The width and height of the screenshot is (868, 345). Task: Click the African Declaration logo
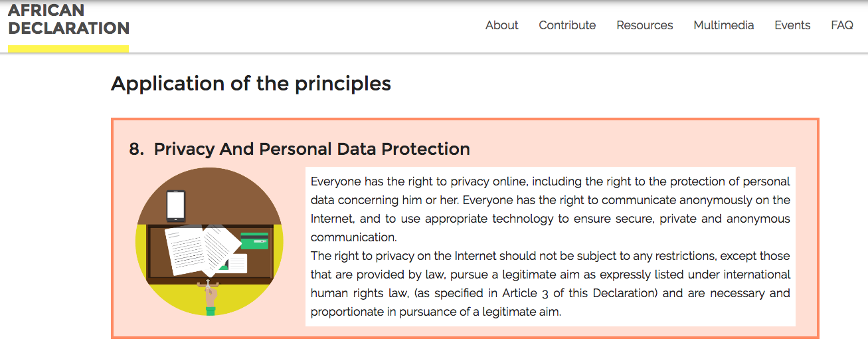[68, 20]
